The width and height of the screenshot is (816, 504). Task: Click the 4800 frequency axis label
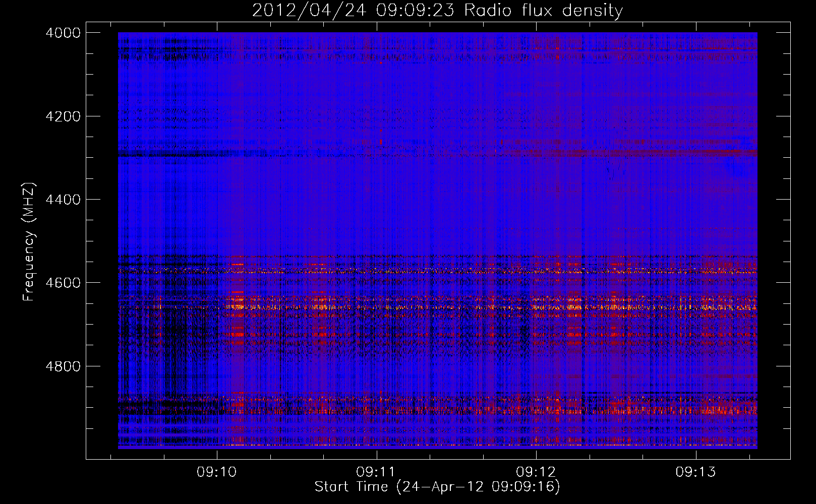tap(63, 366)
